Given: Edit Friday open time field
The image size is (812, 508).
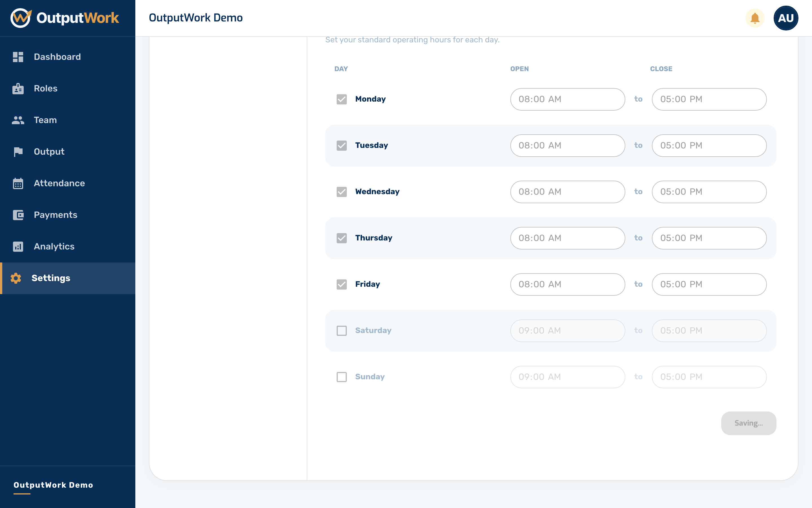Looking at the screenshot, I should [567, 284].
